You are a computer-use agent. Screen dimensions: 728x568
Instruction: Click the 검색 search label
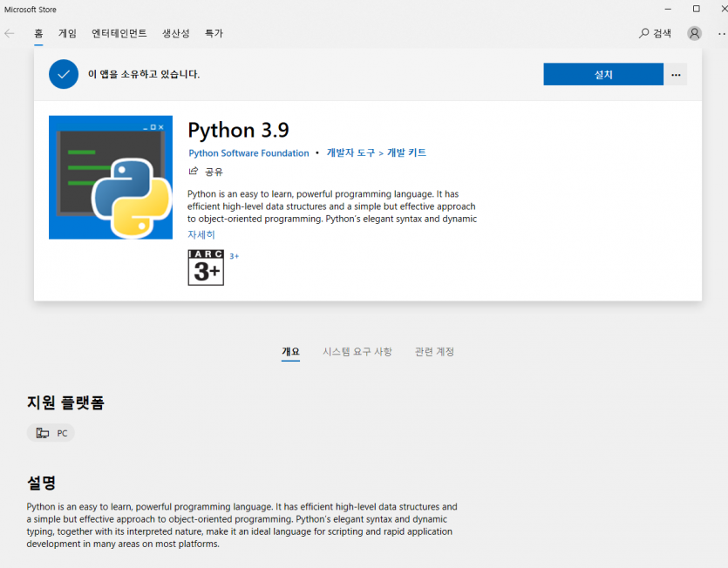(662, 33)
